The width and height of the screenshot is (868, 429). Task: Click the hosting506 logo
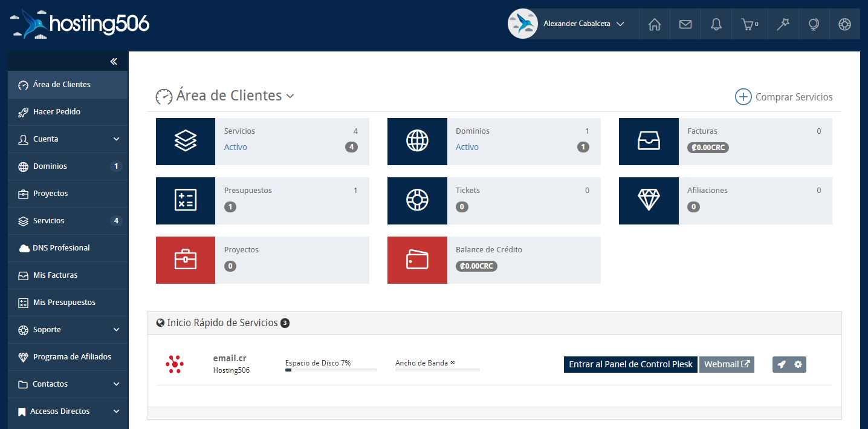point(79,24)
